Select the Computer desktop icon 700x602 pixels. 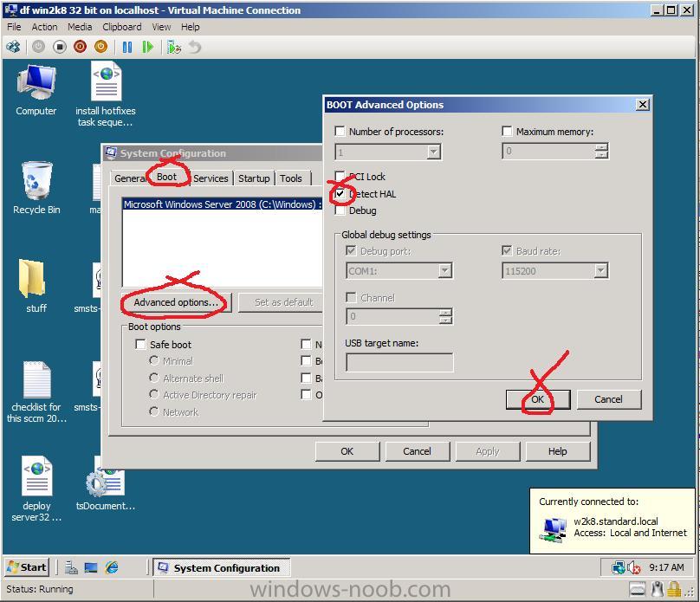[36, 90]
